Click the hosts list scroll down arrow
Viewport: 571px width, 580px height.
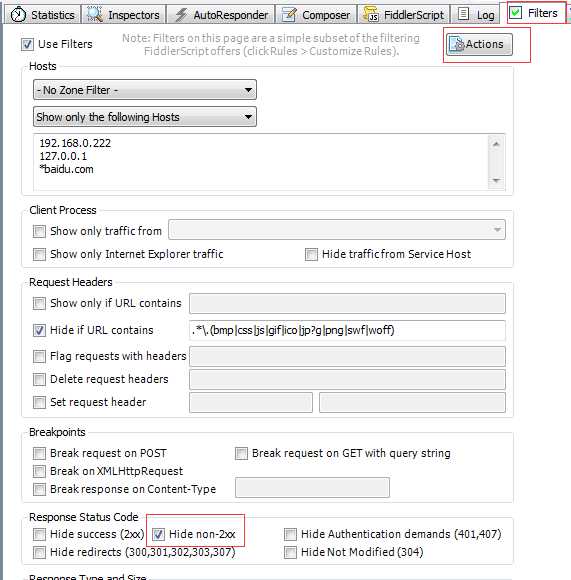tap(496, 181)
